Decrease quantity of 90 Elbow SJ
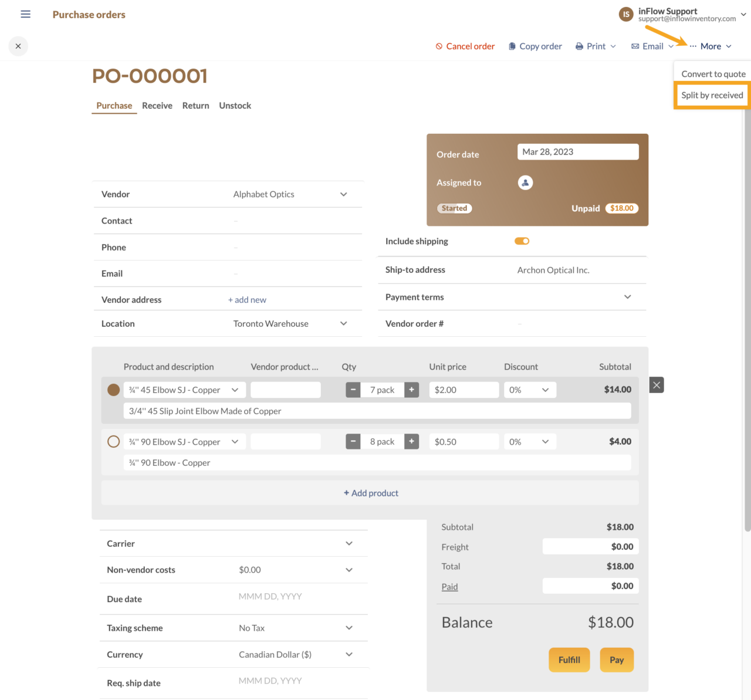The width and height of the screenshot is (751, 700). 353,441
